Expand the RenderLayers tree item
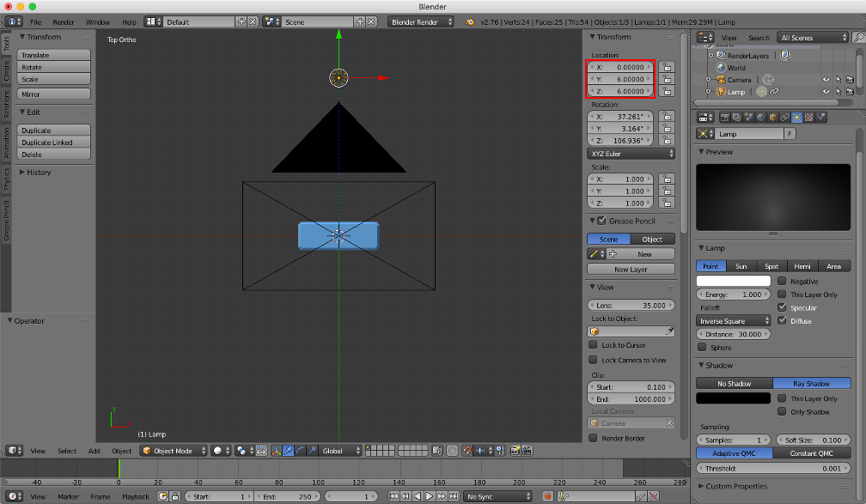Screen dimensions: 866x504 click(x=710, y=56)
